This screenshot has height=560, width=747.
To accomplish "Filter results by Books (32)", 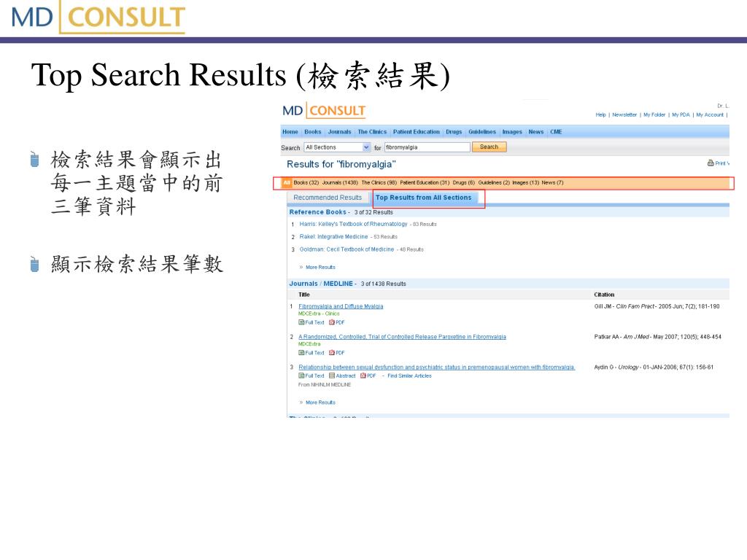I will [306, 183].
